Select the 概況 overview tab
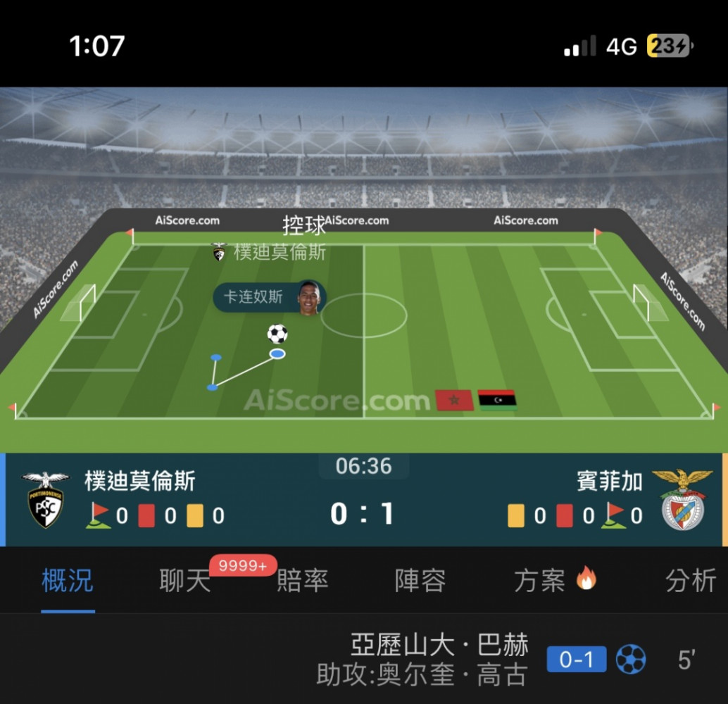Image resolution: width=728 pixels, height=704 pixels. 68,581
